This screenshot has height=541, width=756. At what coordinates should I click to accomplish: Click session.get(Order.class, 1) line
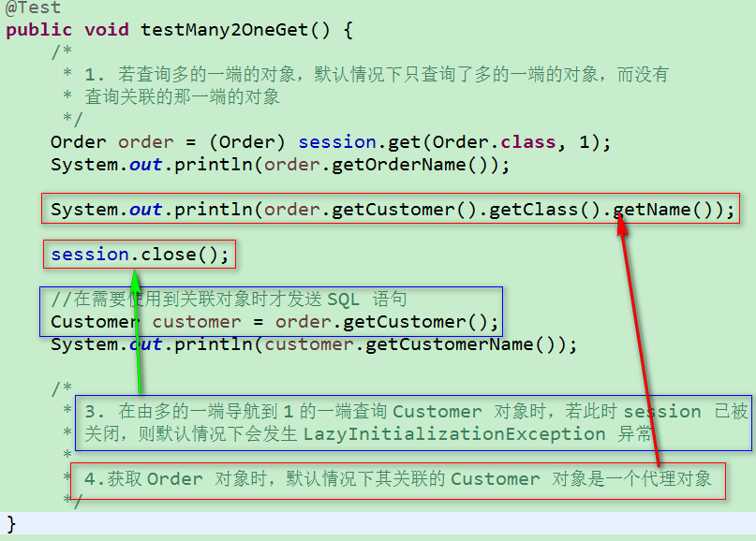331,142
